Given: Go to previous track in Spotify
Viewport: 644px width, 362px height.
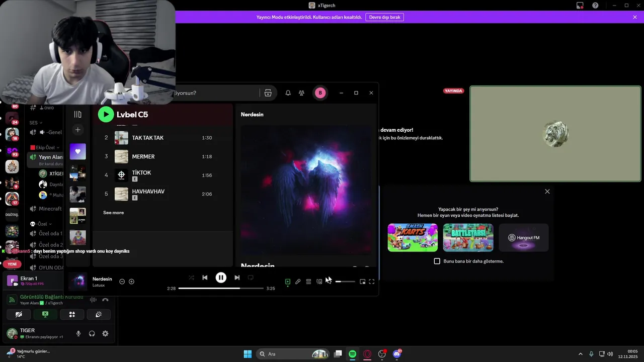Looking at the screenshot, I should coord(205,278).
